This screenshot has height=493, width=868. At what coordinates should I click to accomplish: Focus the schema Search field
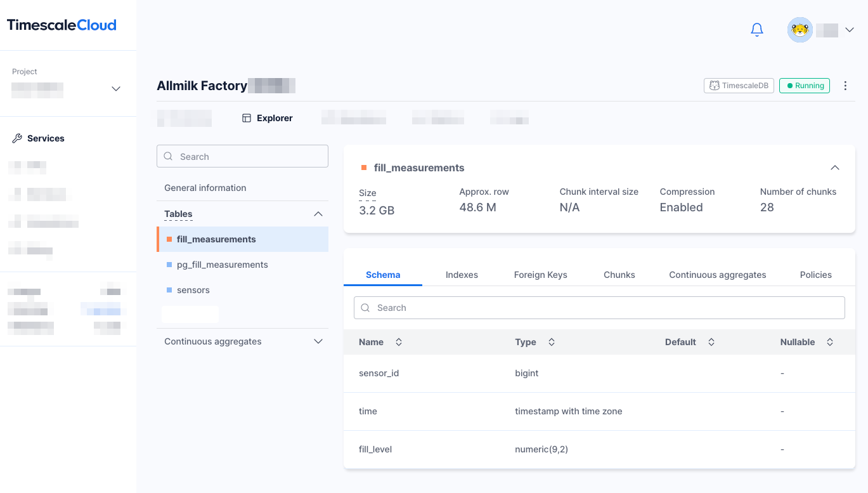pos(599,308)
